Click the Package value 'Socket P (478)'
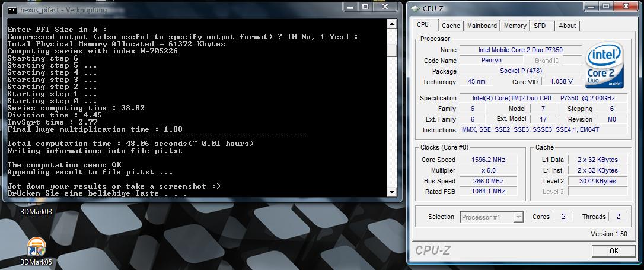Screen dimensions: 644x270 [x=521, y=71]
